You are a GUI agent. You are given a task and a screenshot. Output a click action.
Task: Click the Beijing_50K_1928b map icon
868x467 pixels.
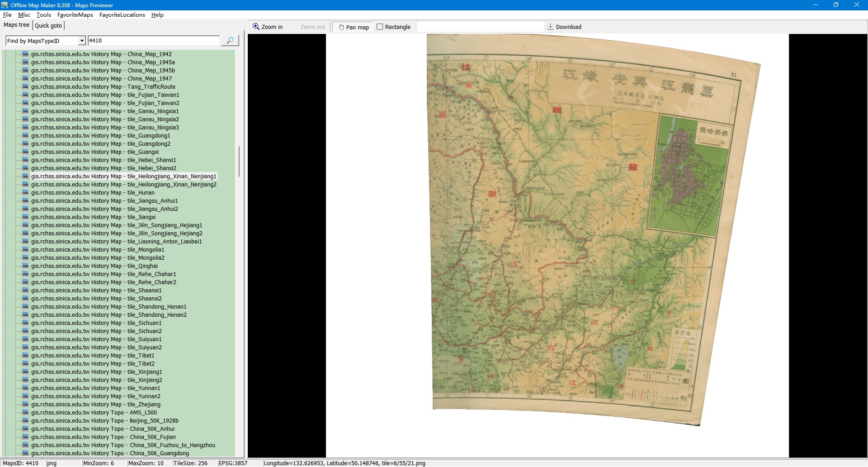pyautogui.click(x=25, y=420)
